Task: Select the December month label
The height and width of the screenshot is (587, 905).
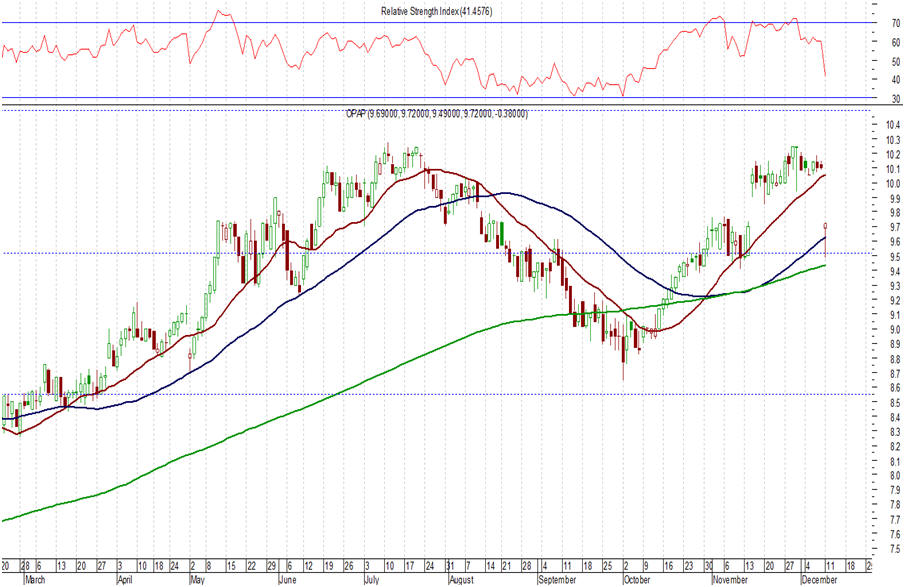Action: click(x=820, y=579)
